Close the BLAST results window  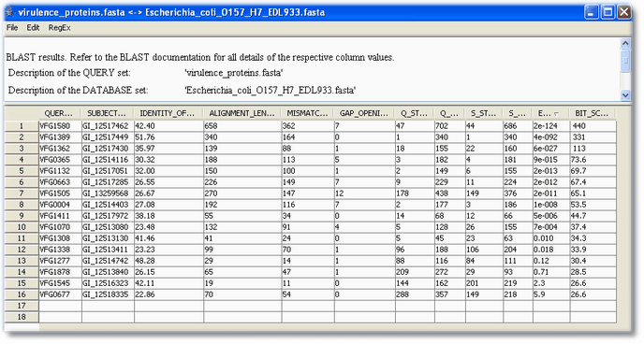pyautogui.click(x=623, y=12)
